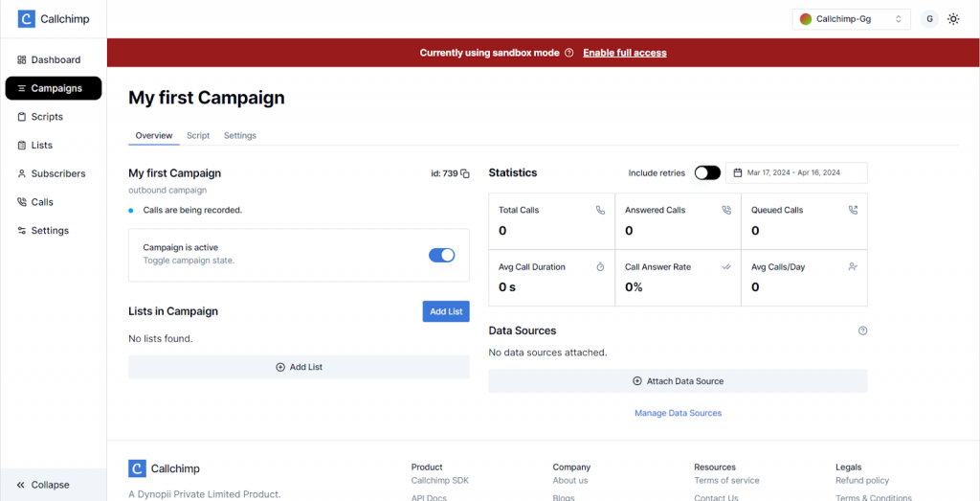Click the Callchimp logo in the header
The height and width of the screenshot is (501, 980).
[x=54, y=19]
